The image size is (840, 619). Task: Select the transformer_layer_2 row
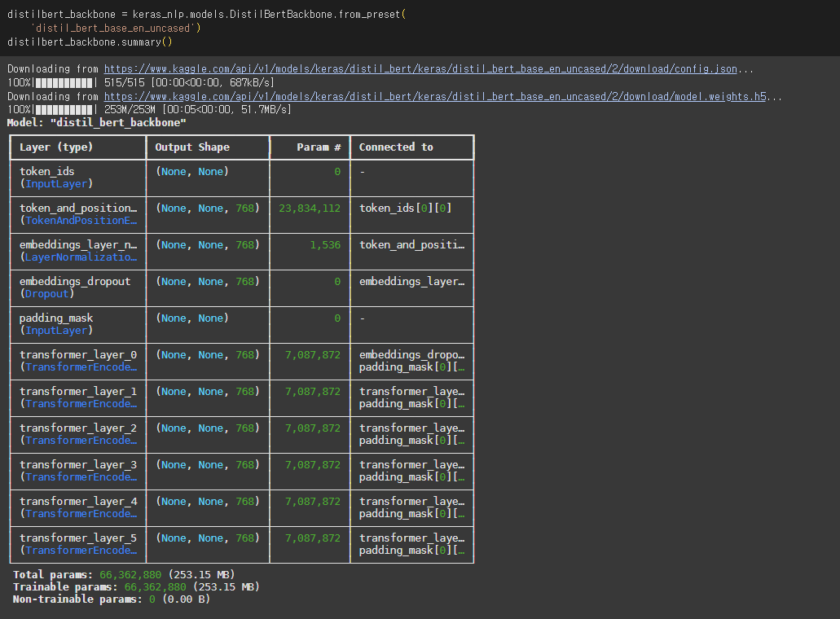coord(242,435)
